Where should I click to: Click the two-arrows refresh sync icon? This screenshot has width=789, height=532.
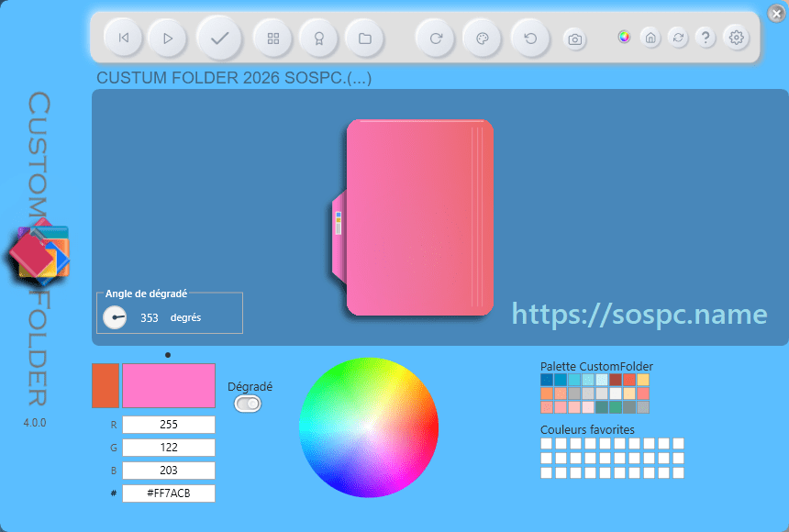click(678, 38)
